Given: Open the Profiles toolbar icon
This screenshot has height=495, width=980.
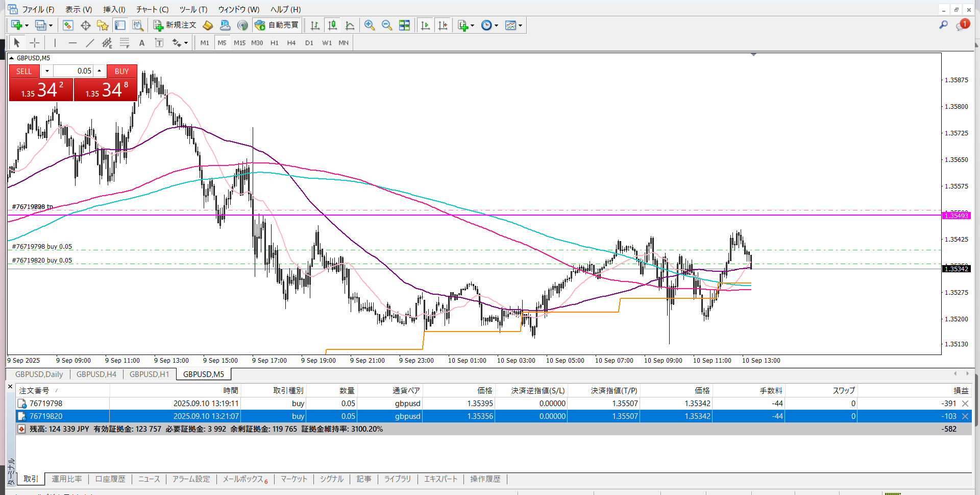Looking at the screenshot, I should (40, 25).
